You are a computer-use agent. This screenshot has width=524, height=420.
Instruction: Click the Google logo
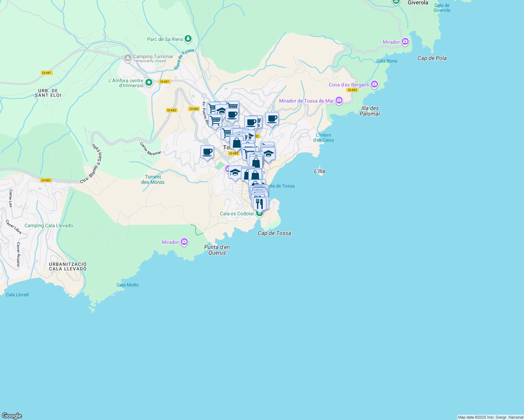point(12,415)
